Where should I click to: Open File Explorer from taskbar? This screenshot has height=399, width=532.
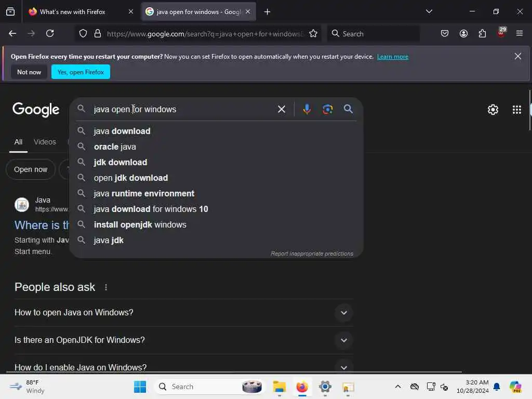[279, 387]
